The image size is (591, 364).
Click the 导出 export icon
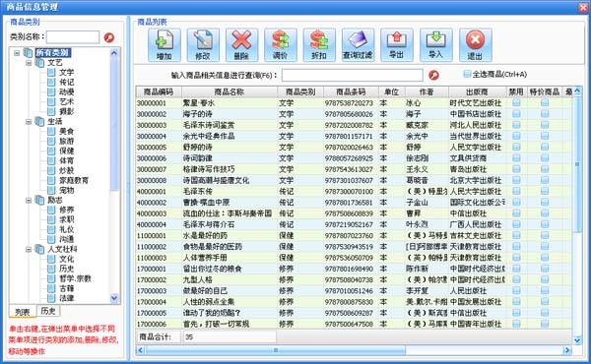click(x=397, y=45)
